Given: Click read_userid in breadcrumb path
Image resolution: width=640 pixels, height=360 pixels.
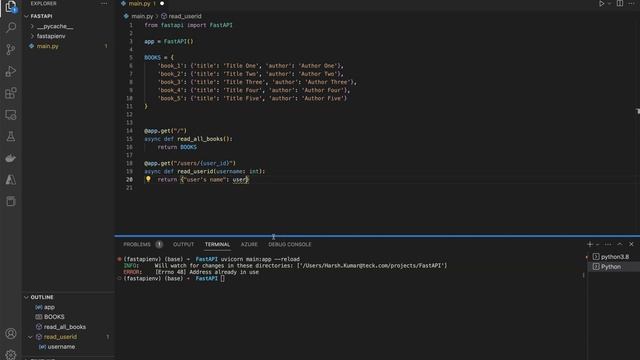Looking at the screenshot, I should 184,16.
